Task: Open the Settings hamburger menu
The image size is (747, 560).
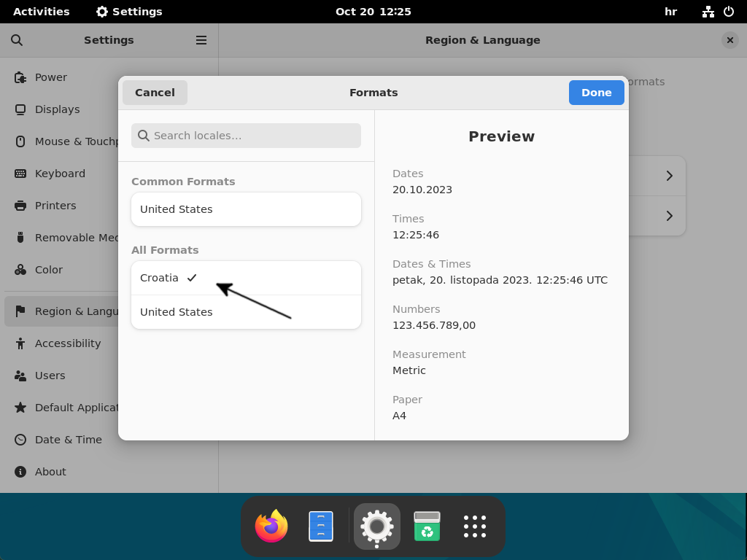Action: coord(201,40)
